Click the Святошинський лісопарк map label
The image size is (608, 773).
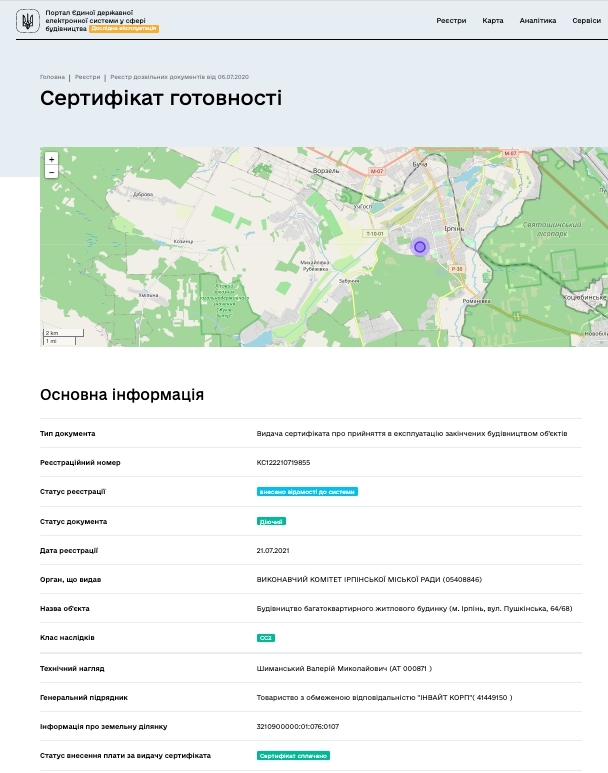tap(552, 229)
